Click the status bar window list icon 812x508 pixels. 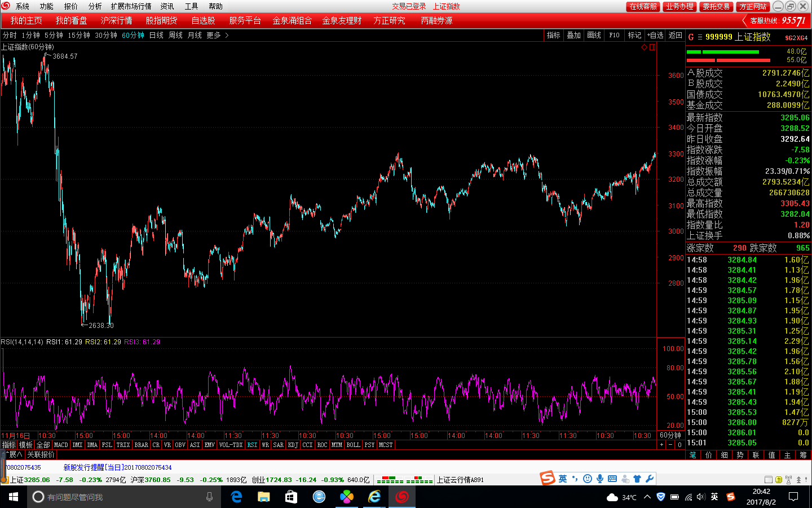point(769,480)
